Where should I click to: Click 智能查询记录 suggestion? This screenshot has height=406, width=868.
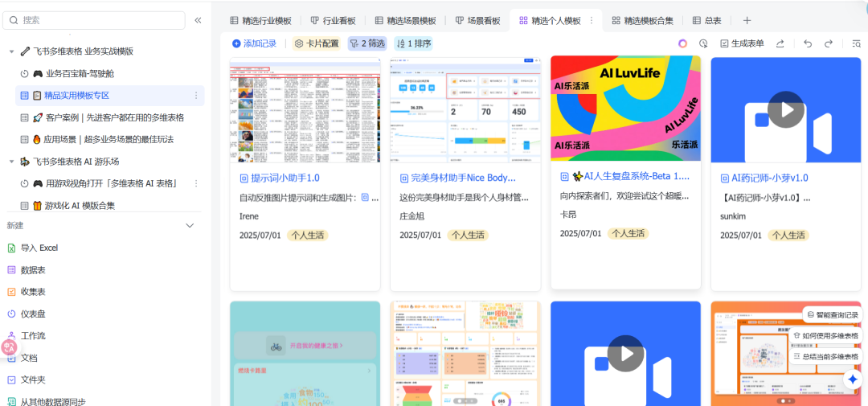coord(832,315)
